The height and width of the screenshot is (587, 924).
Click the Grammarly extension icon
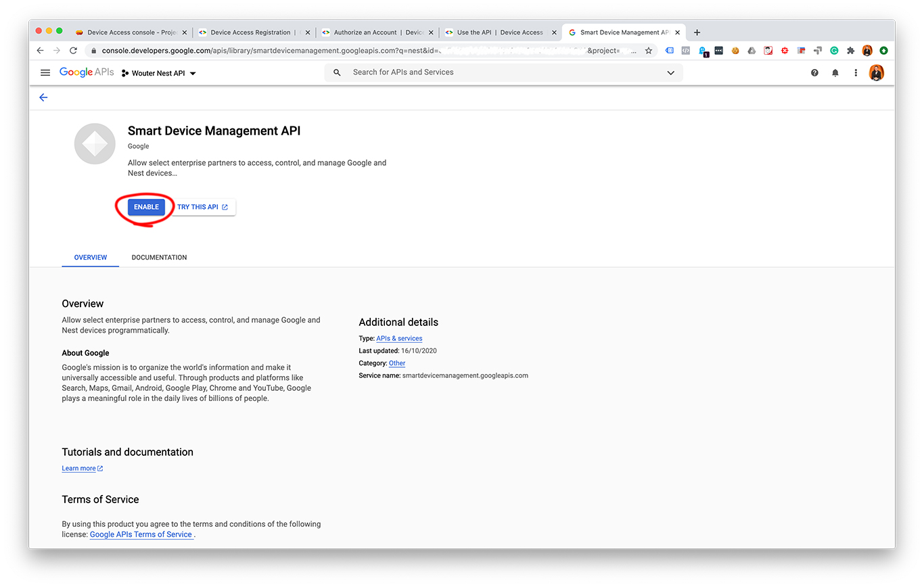pyautogui.click(x=835, y=51)
